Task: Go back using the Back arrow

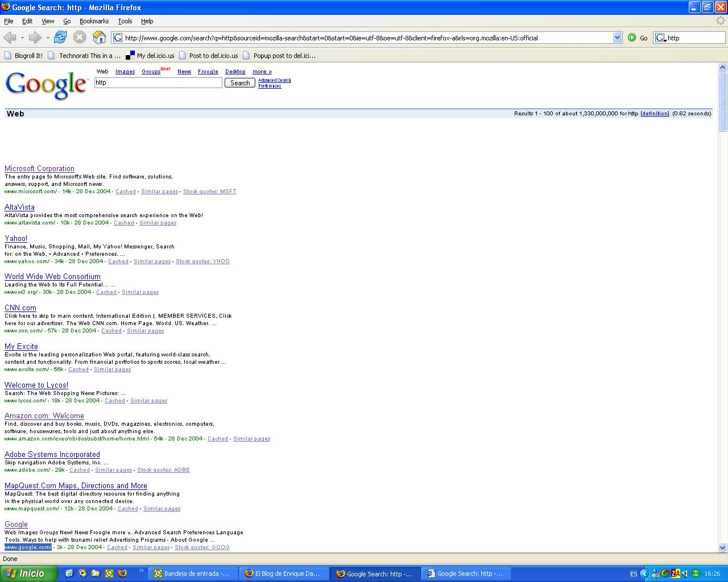Action: pos(10,38)
